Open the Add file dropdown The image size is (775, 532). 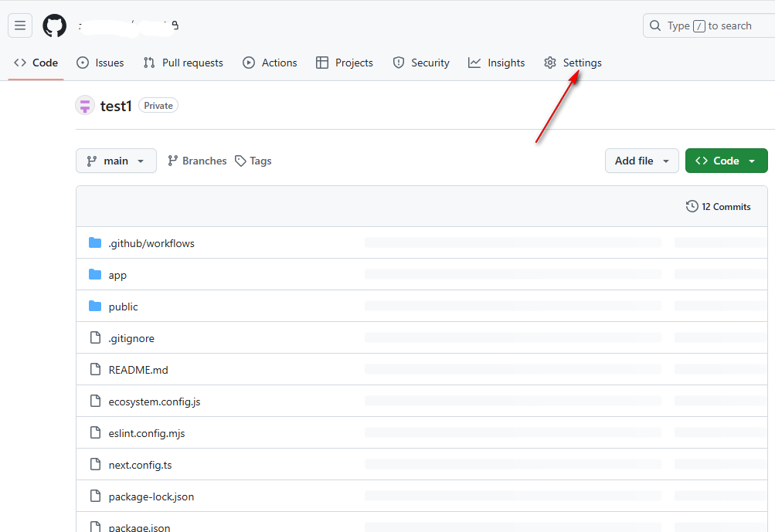(641, 161)
